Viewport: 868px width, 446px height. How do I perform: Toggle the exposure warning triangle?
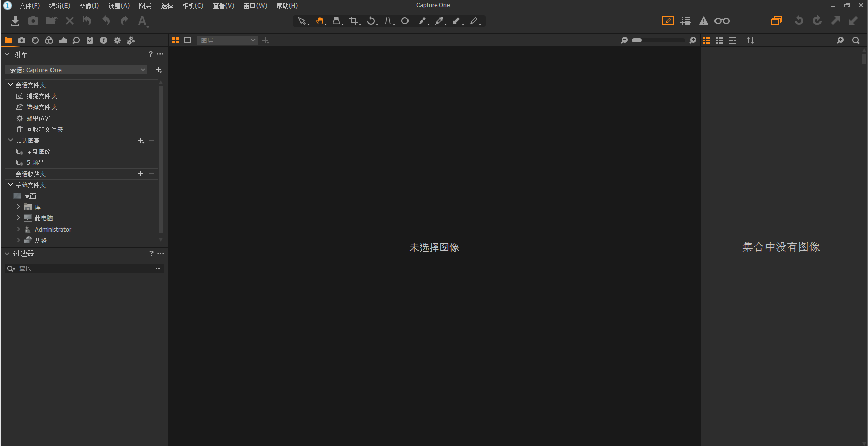(703, 21)
